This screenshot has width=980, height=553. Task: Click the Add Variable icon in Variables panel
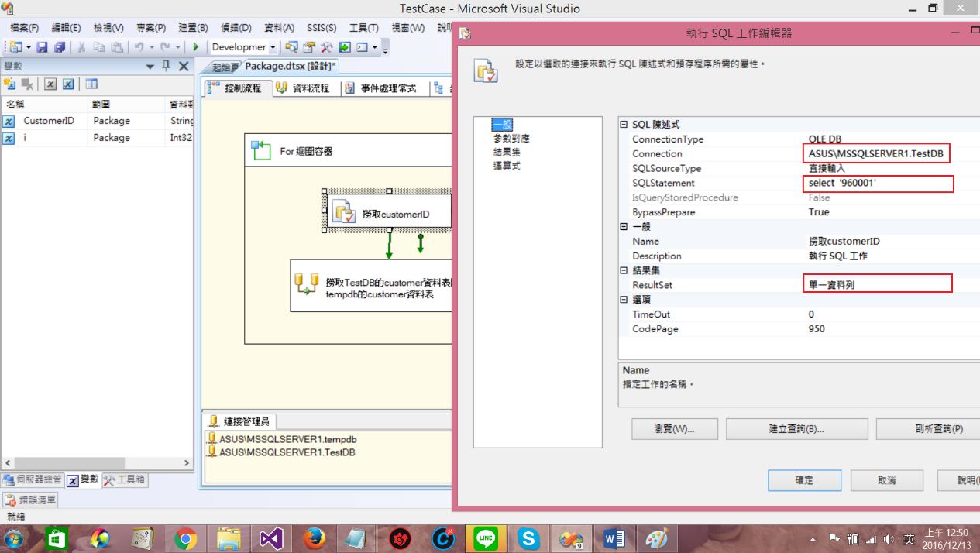click(x=10, y=84)
